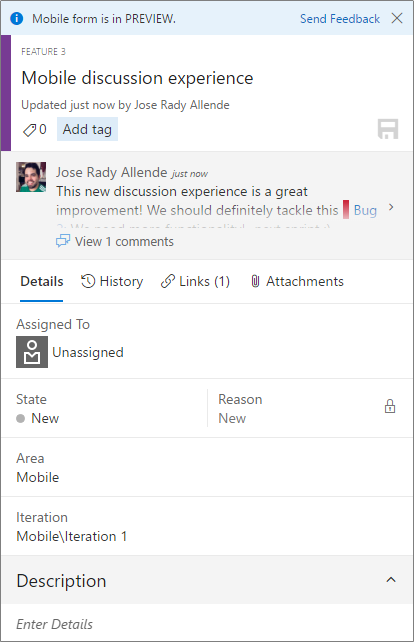Click the grey State indicator dot

pos(20,418)
